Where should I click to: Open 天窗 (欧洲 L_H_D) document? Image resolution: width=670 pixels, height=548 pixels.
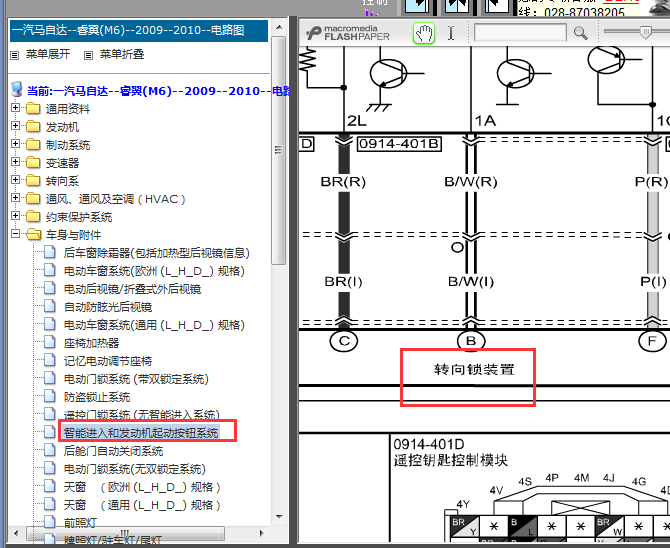tap(142, 487)
